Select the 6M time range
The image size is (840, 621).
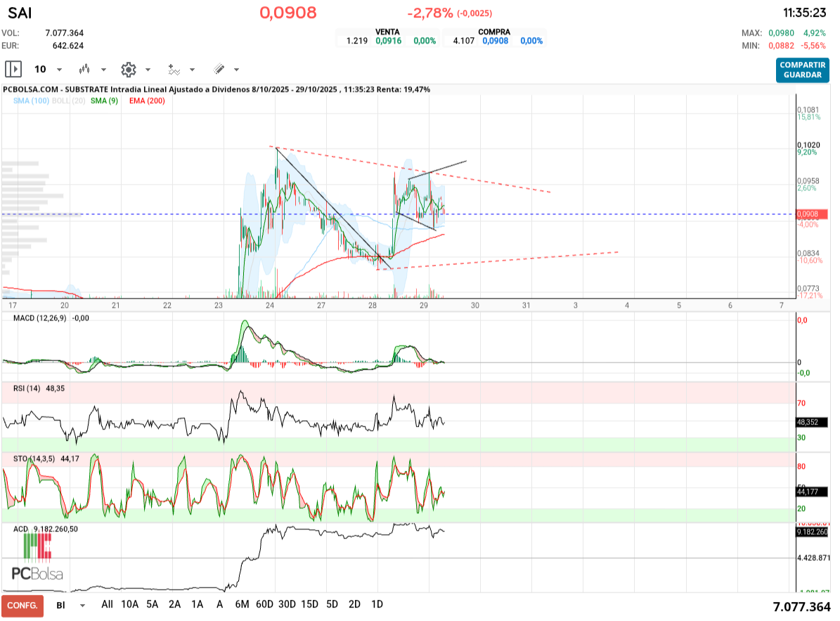pos(243,604)
